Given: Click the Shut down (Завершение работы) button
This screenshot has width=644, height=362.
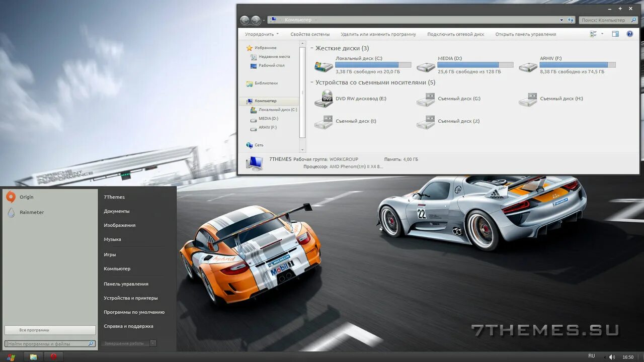Looking at the screenshot, I should (x=124, y=343).
